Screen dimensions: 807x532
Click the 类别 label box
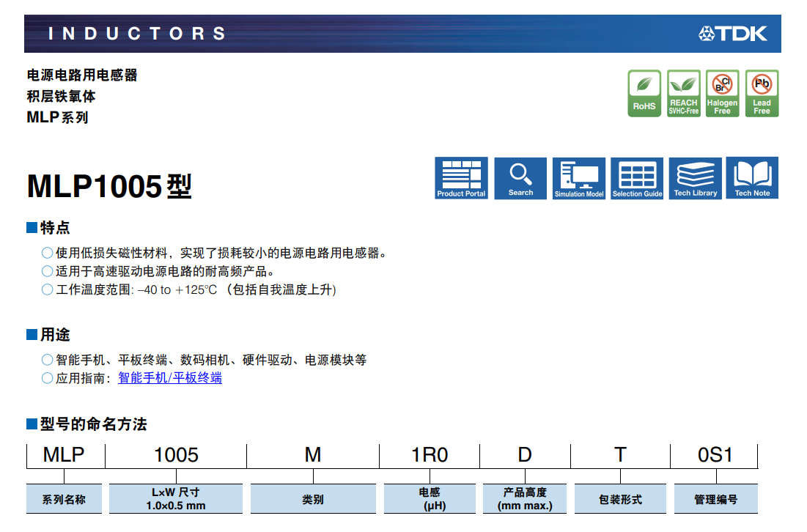coord(313,498)
